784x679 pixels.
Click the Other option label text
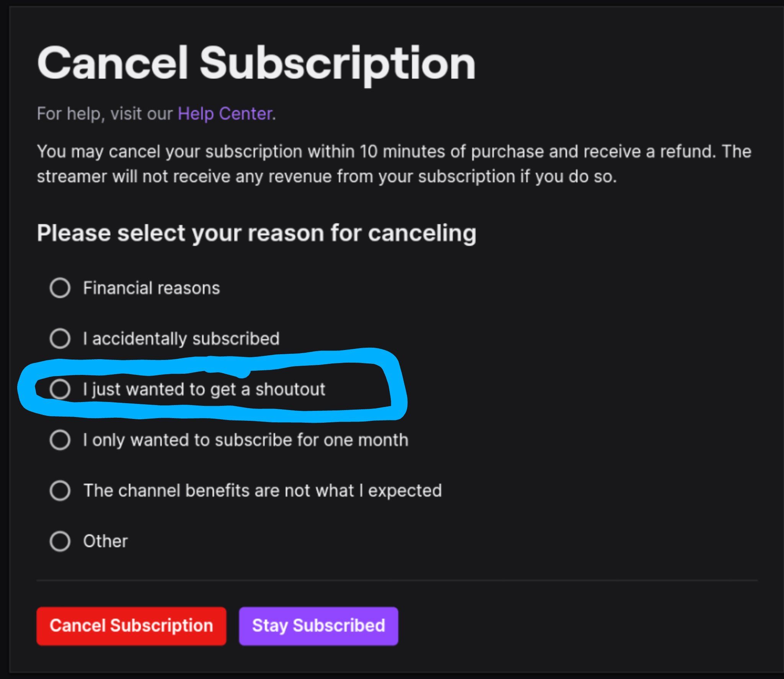point(106,541)
